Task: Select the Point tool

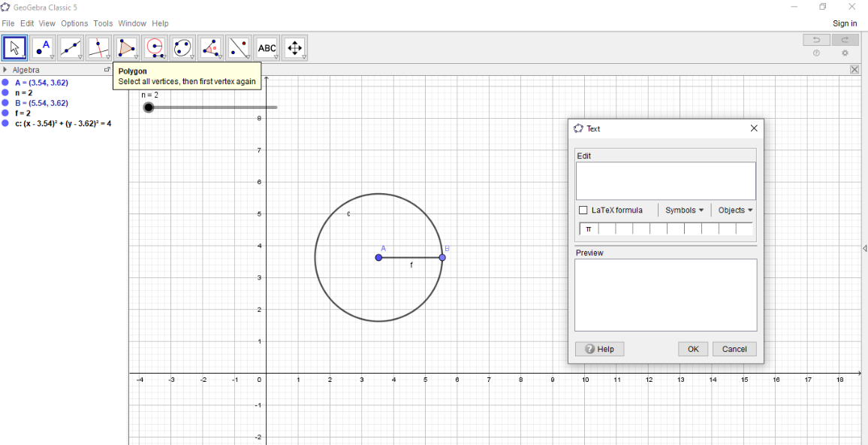Action: pos(43,47)
